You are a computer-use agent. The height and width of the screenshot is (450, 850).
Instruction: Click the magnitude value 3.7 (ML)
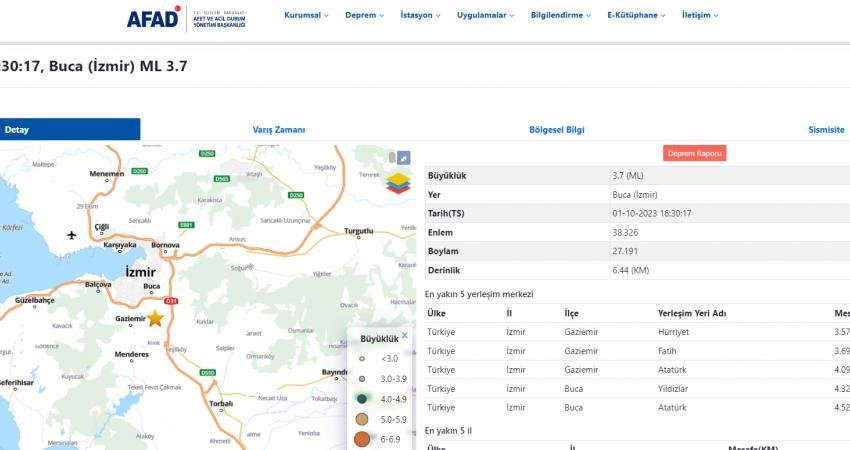coord(628,176)
